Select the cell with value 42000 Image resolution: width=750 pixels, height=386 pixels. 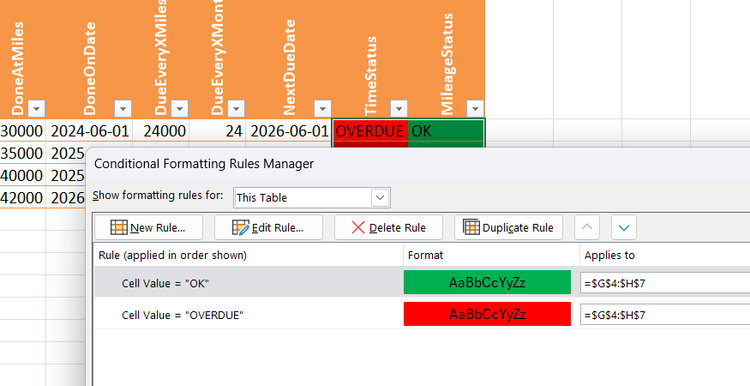click(22, 197)
